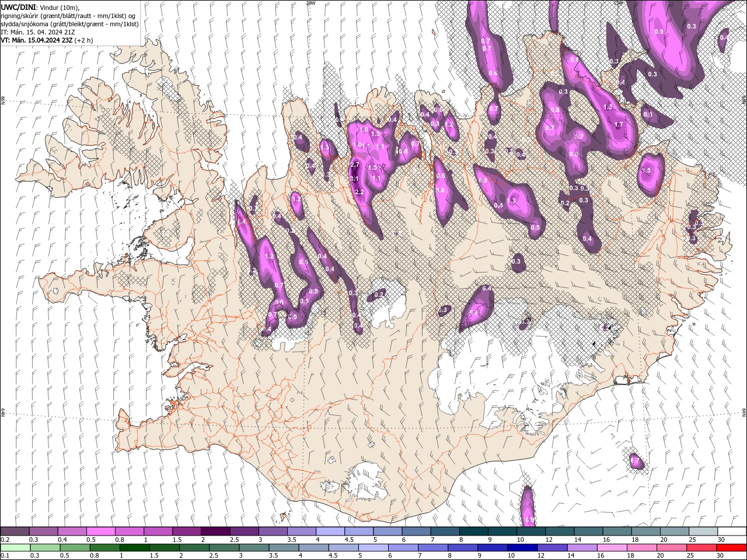
Task: Click the 1.7 value in northeast band
Action: [619, 125]
